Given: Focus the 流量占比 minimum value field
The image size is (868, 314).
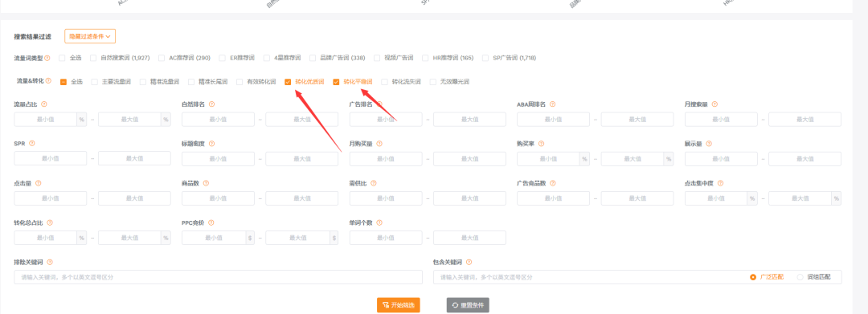Looking at the screenshot, I should [x=45, y=120].
